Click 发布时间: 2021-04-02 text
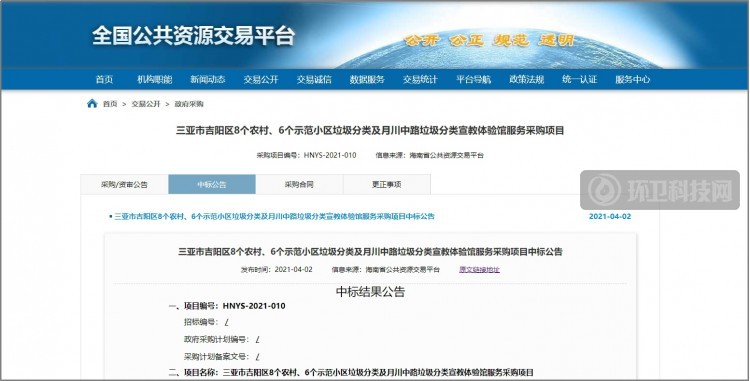This screenshot has height=381, width=750. [x=276, y=270]
